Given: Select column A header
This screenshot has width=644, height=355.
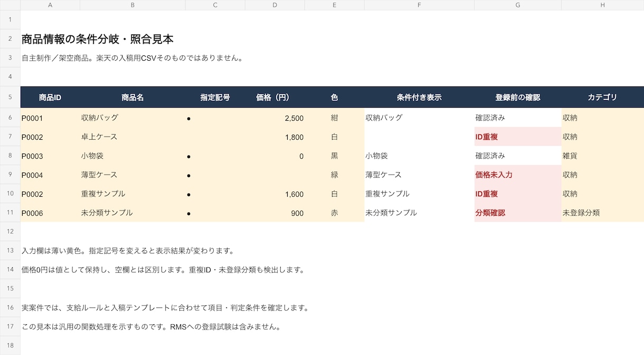Looking at the screenshot, I should (x=50, y=5).
